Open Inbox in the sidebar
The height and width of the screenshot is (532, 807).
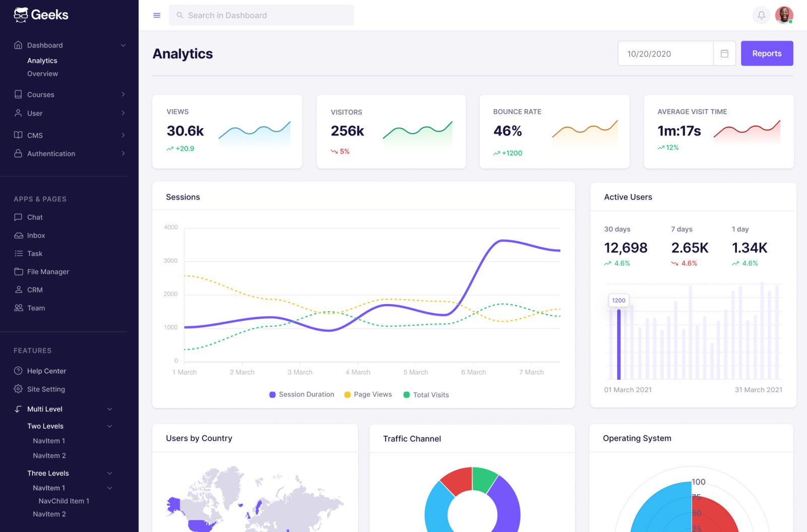coord(36,235)
